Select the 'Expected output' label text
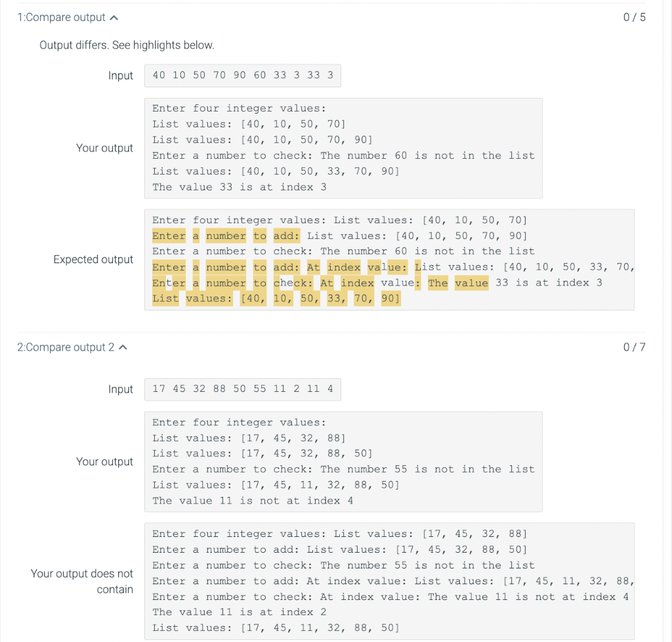 (x=93, y=259)
